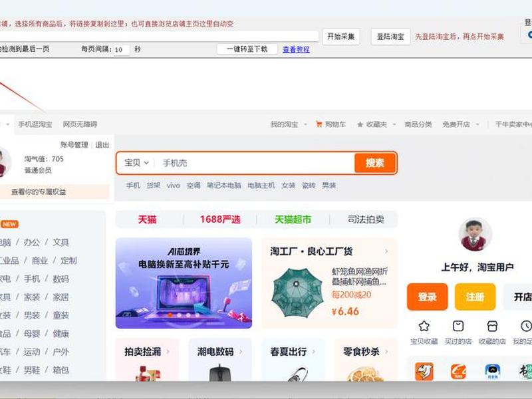Click the vivo hot search keyword
The height and width of the screenshot is (399, 532).
tap(174, 186)
